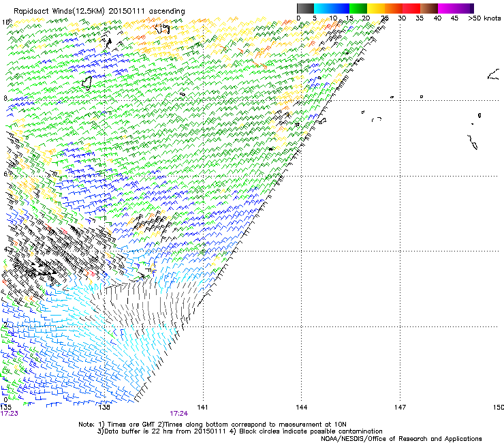Click latitude label '2' on left axis

(5, 325)
